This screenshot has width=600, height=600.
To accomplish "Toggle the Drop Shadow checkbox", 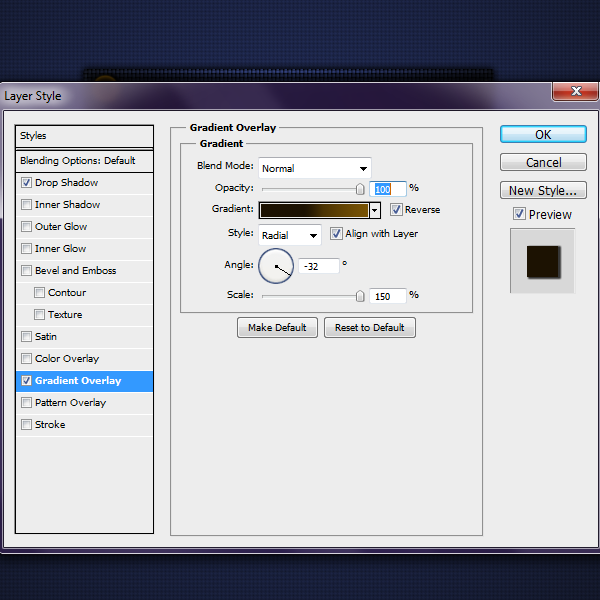I will click(x=26, y=183).
